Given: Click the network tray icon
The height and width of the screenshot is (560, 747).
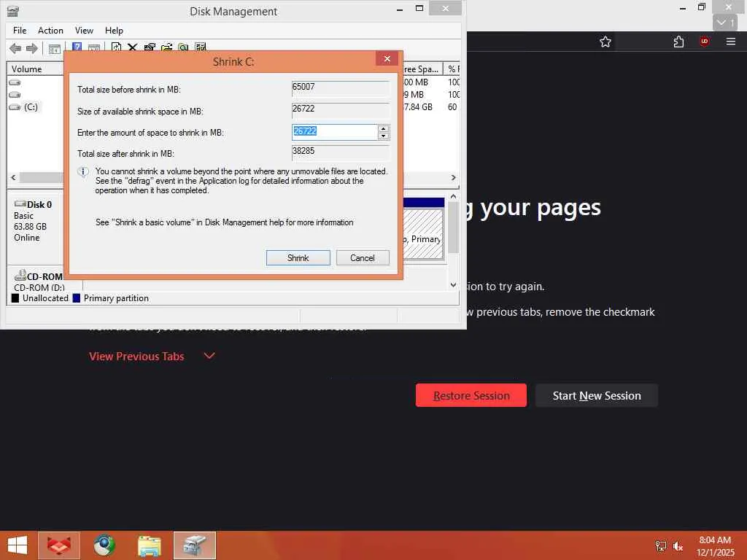Looking at the screenshot, I should (x=661, y=546).
